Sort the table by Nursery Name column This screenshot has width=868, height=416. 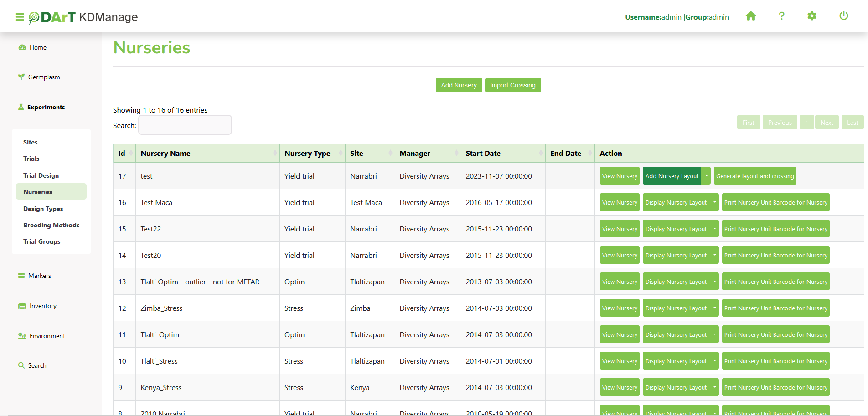[207, 154]
